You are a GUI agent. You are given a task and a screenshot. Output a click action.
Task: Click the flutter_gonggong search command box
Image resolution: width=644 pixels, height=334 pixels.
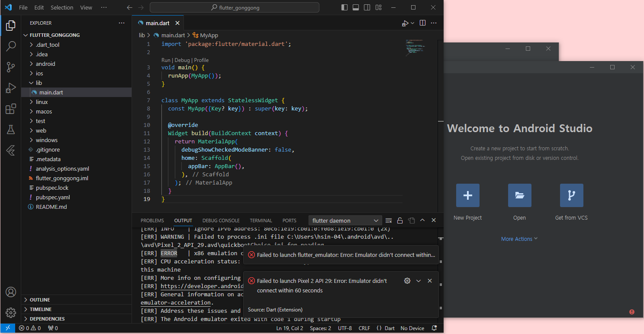tap(235, 7)
